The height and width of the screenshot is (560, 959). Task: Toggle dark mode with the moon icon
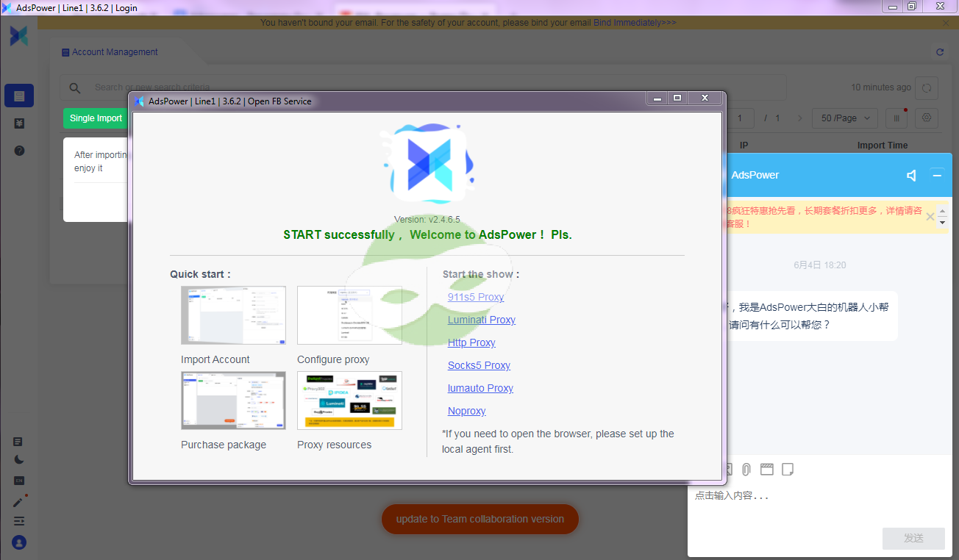(18, 460)
